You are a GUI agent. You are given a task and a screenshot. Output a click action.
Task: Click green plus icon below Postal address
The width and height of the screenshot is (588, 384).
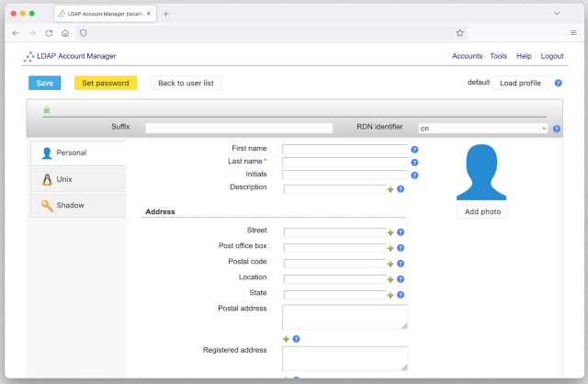pos(286,339)
